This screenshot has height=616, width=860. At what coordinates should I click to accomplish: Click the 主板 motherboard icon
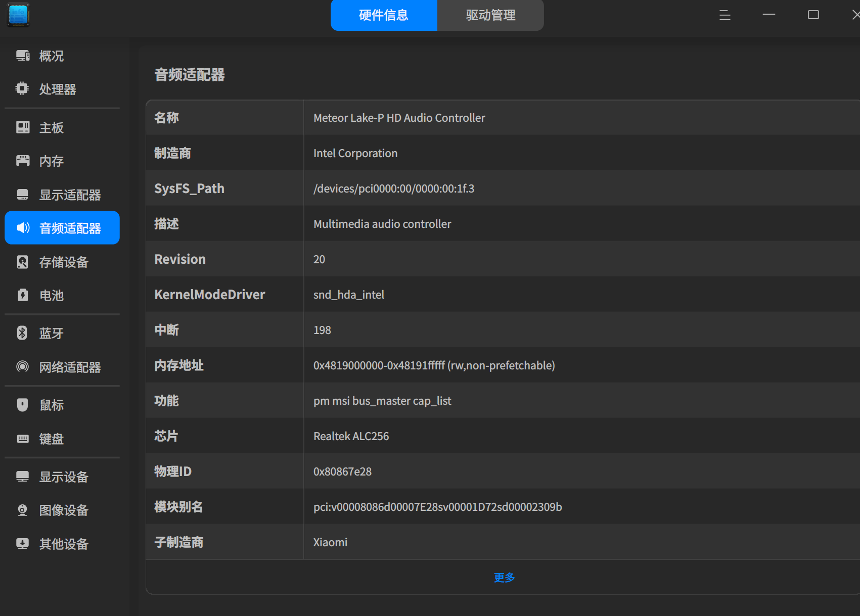pyautogui.click(x=23, y=127)
